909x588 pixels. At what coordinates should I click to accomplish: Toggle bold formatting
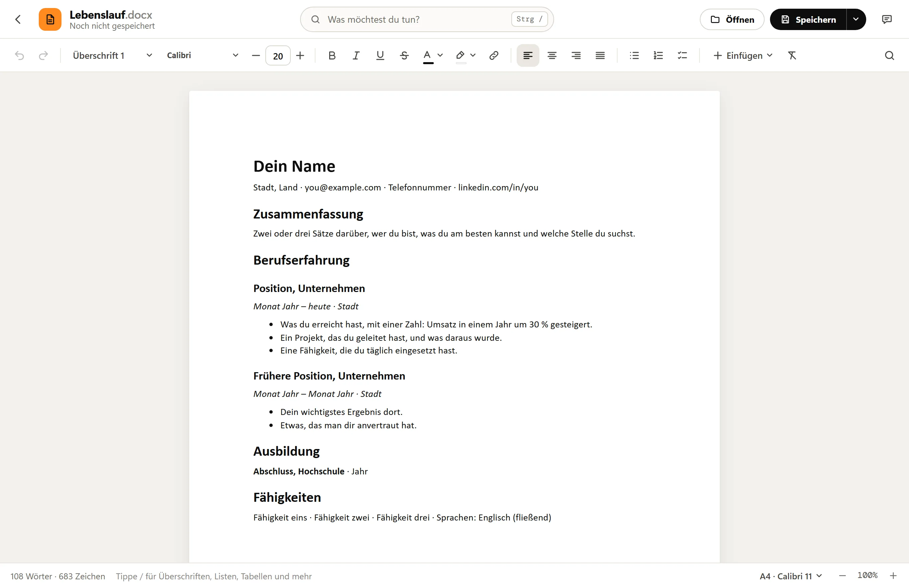tap(332, 55)
